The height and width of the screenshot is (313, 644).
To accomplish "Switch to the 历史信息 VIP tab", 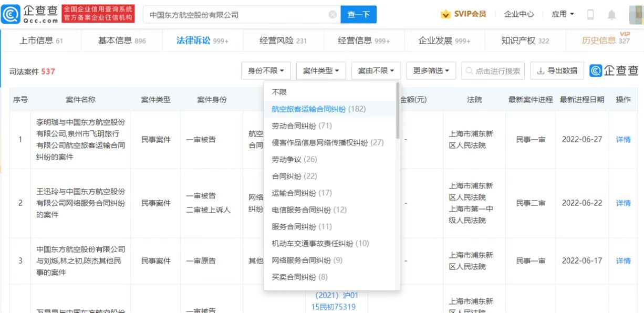I will pos(606,40).
